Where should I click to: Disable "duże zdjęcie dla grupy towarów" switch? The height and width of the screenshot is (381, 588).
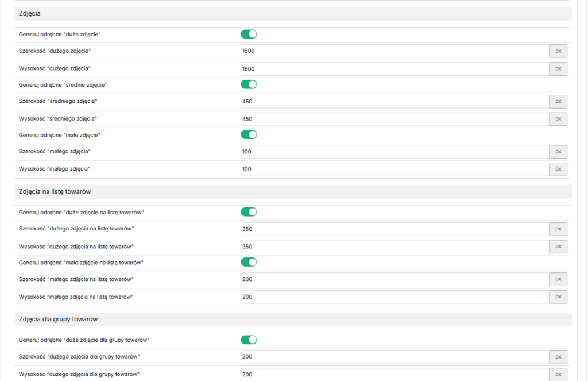[249, 340]
